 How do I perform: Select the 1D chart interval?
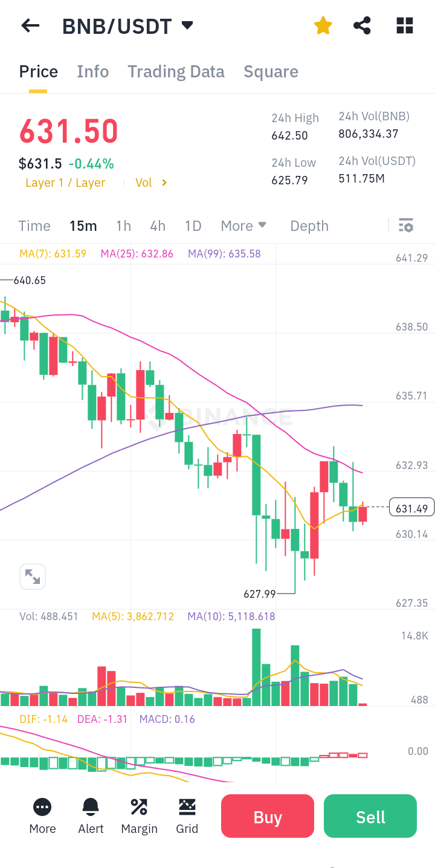pyautogui.click(x=193, y=225)
